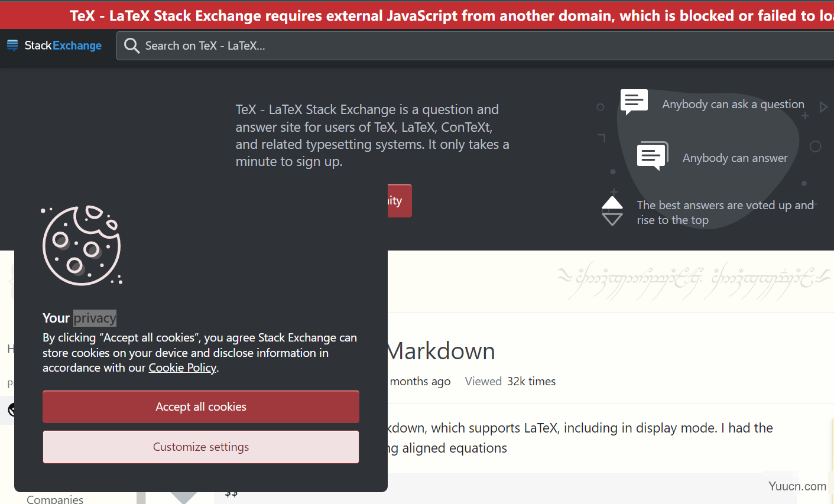Click the elvish script site header image
The image size is (834, 504).
[x=694, y=281]
